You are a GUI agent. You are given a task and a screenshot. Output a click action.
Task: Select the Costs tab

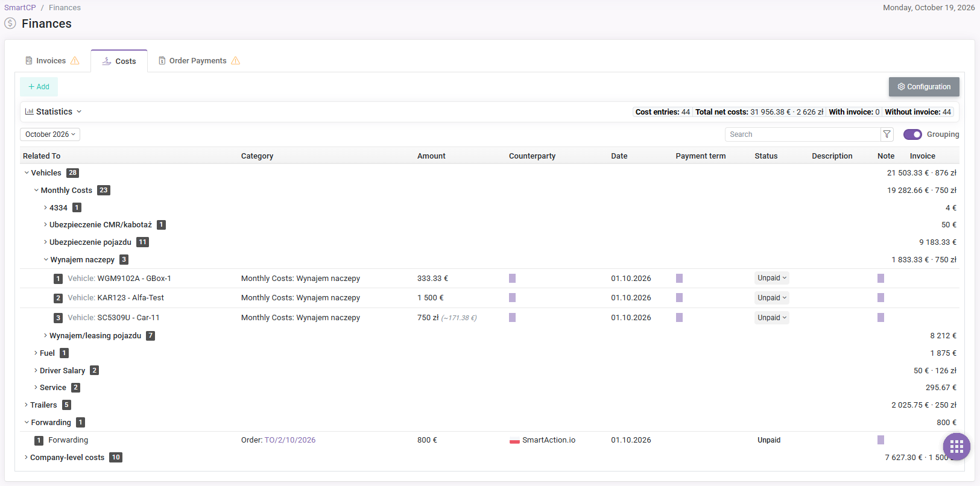click(119, 61)
